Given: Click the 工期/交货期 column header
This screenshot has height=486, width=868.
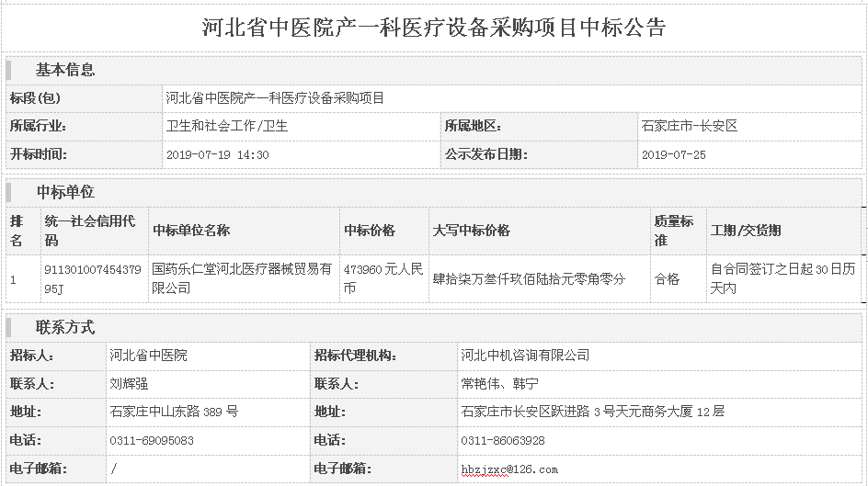Looking at the screenshot, I should pos(746,231).
